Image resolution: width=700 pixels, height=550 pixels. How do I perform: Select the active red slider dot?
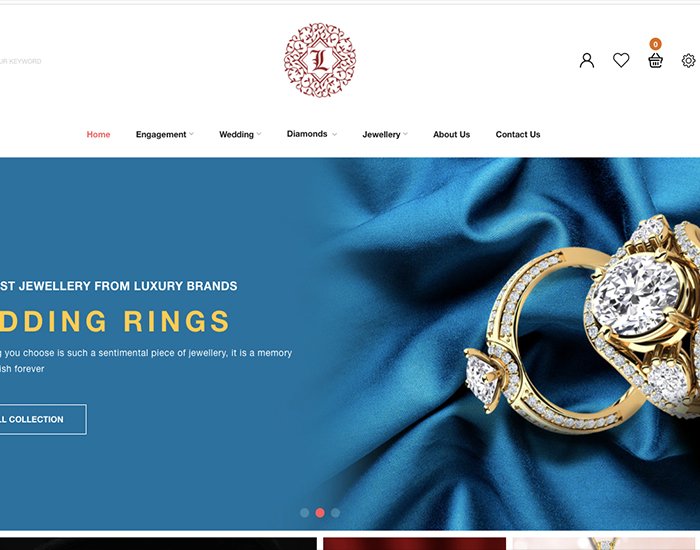[320, 512]
